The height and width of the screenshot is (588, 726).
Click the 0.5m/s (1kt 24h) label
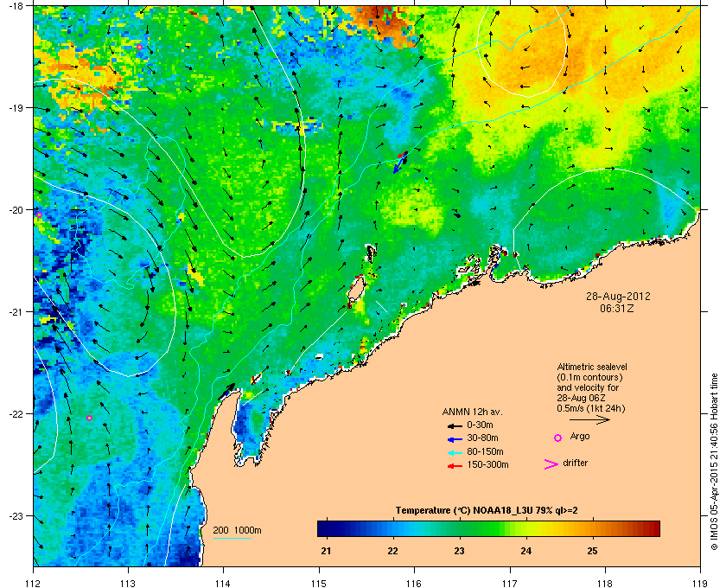[x=591, y=409]
